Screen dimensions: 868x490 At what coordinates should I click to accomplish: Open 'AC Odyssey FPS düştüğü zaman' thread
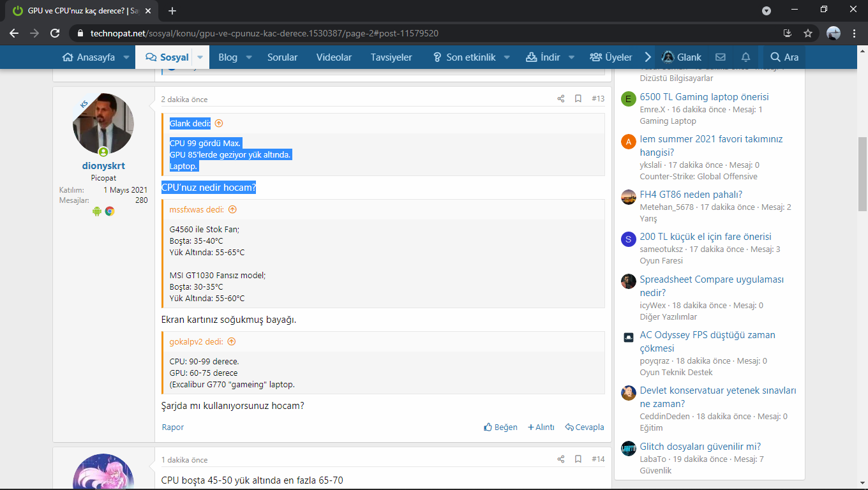[x=708, y=341]
